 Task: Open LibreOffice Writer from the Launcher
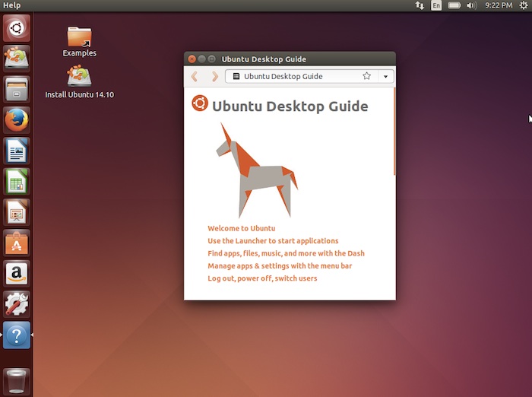tap(17, 151)
